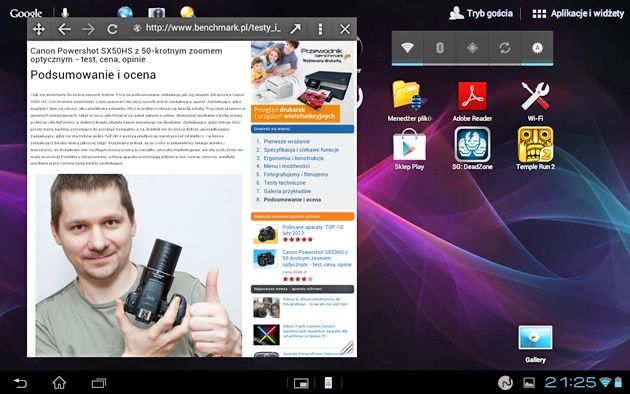Launch SG: DeadZone game

(x=472, y=149)
